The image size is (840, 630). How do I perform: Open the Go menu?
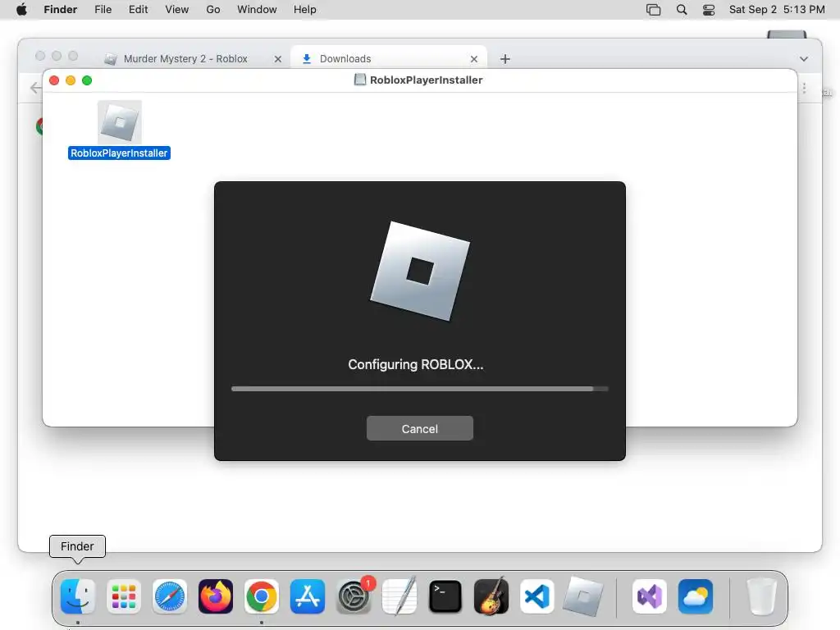(213, 10)
